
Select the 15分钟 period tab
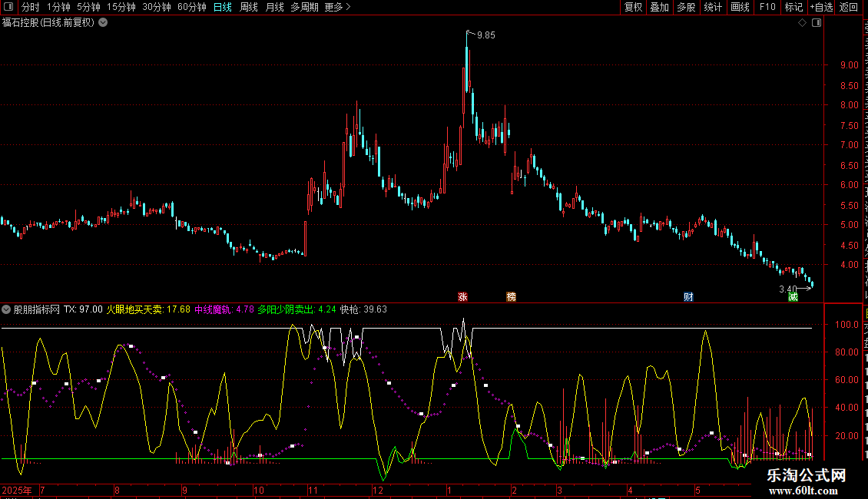click(121, 7)
